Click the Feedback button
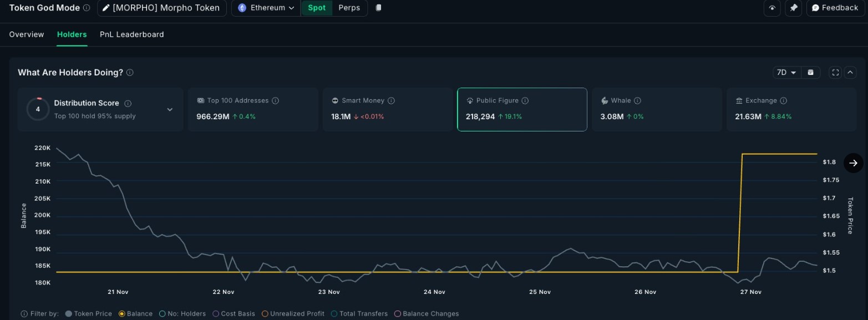This screenshot has height=320, width=868. [x=835, y=8]
